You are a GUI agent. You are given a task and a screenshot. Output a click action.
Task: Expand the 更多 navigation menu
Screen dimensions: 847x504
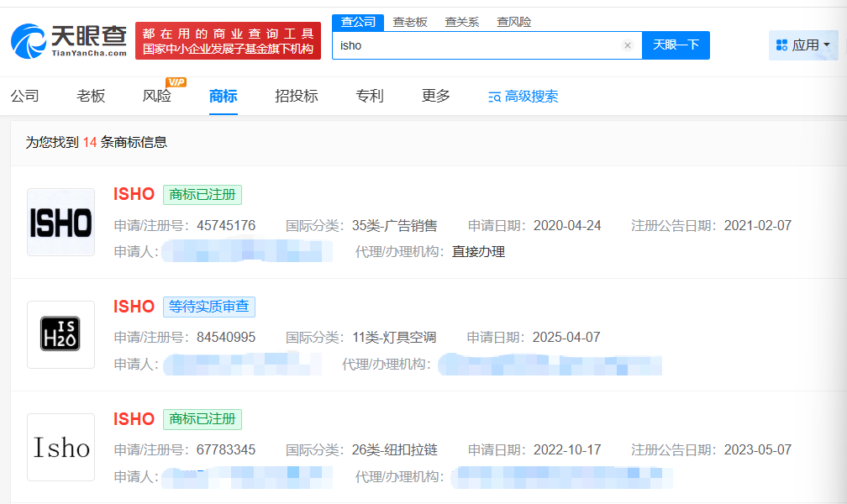pyautogui.click(x=435, y=96)
